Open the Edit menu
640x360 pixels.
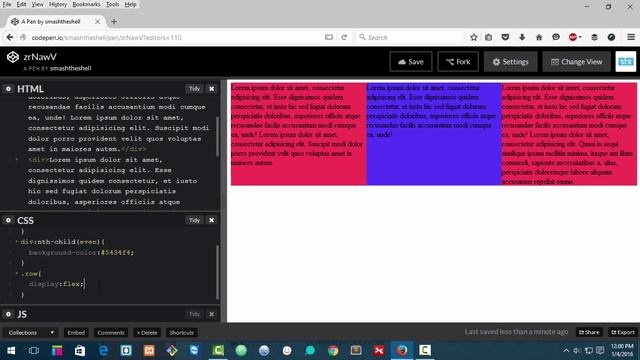click(x=21, y=4)
